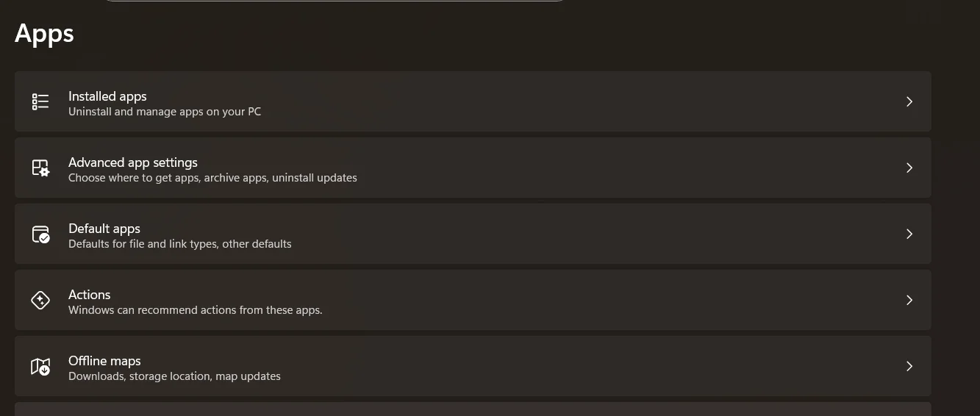
Task: Click the Advanced app settings gear icon
Action: (x=40, y=168)
